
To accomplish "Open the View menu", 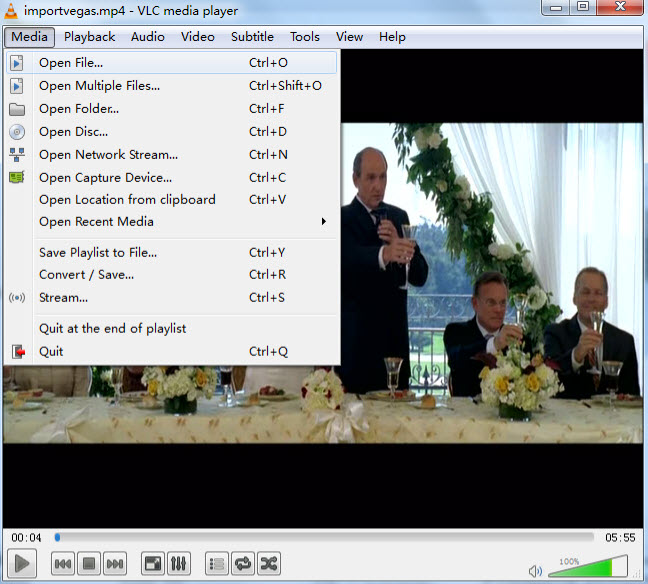I will [x=349, y=37].
